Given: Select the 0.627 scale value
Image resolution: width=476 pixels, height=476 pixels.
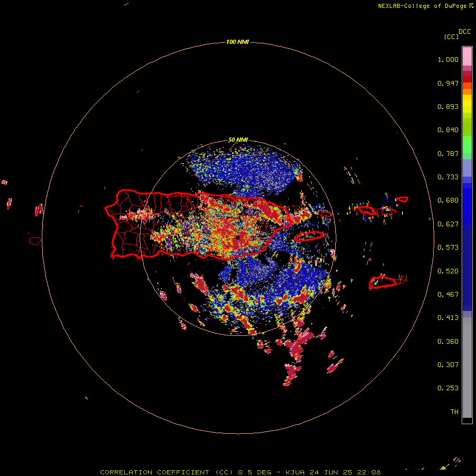Looking at the screenshot, I should pos(448,224).
